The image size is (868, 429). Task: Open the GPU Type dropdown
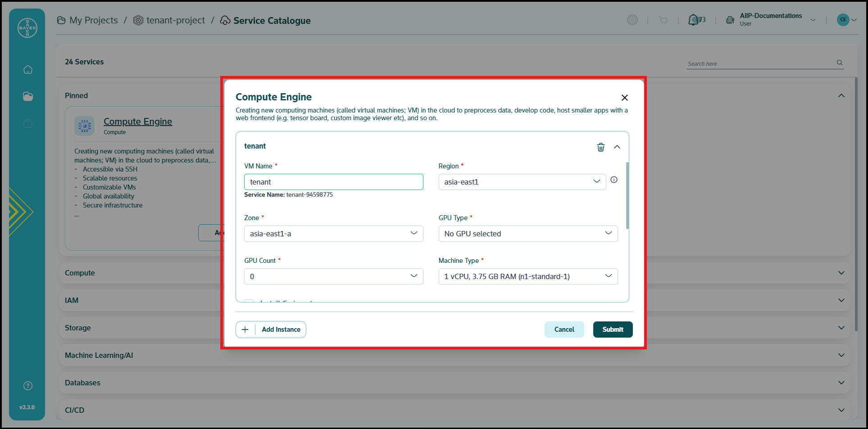[527, 234]
